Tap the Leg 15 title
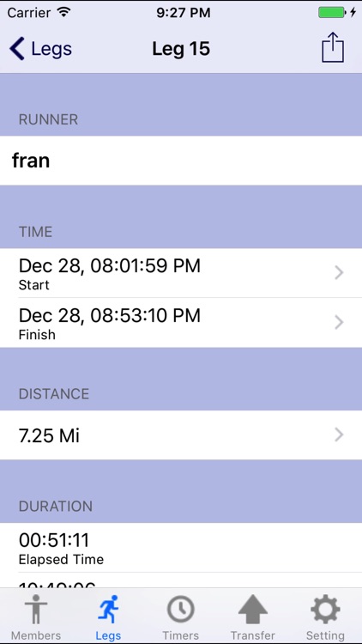This screenshot has height=644, width=362. tap(181, 48)
